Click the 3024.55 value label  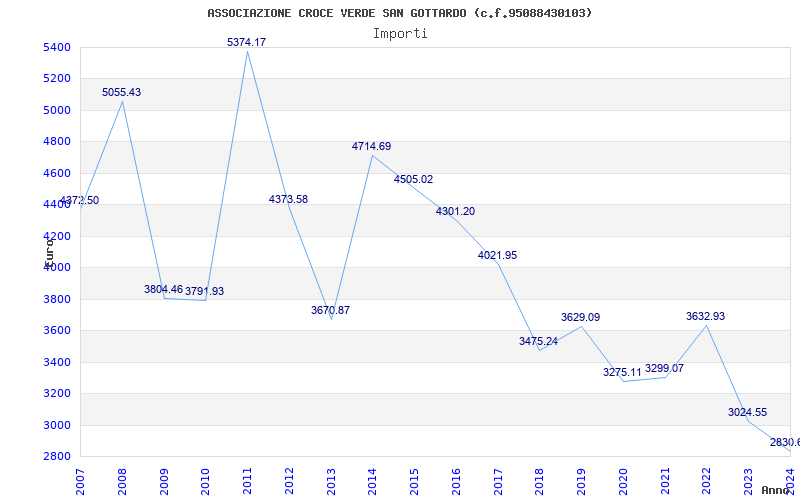tap(747, 412)
